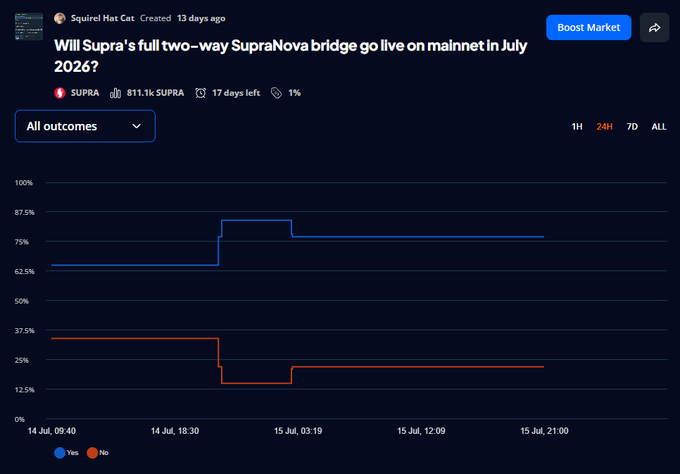
Task: Click the red SUPRA token icon
Action: click(60, 93)
